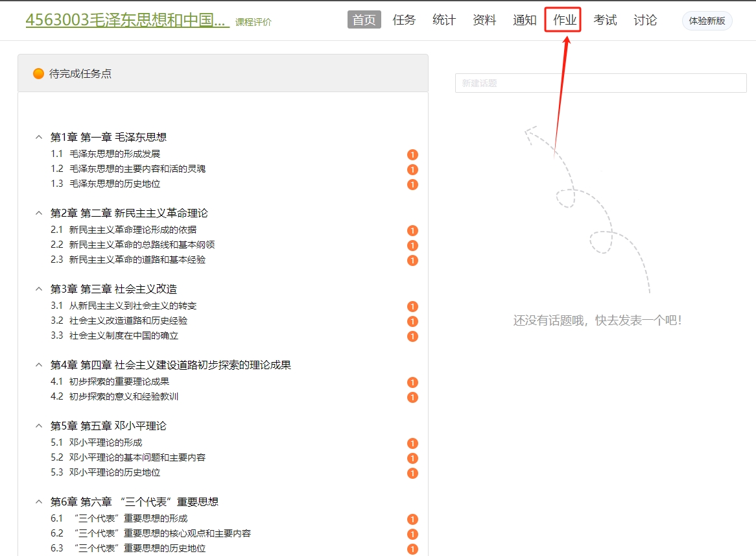This screenshot has height=556, width=756.
Task: Click the orange badge beside section 1.1
Action: [412, 154]
